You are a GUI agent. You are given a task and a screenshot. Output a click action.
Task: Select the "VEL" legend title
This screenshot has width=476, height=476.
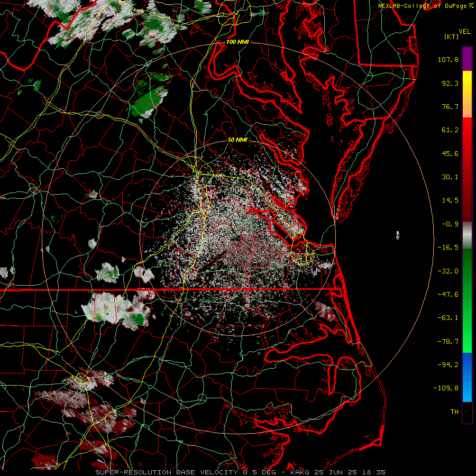(x=464, y=32)
